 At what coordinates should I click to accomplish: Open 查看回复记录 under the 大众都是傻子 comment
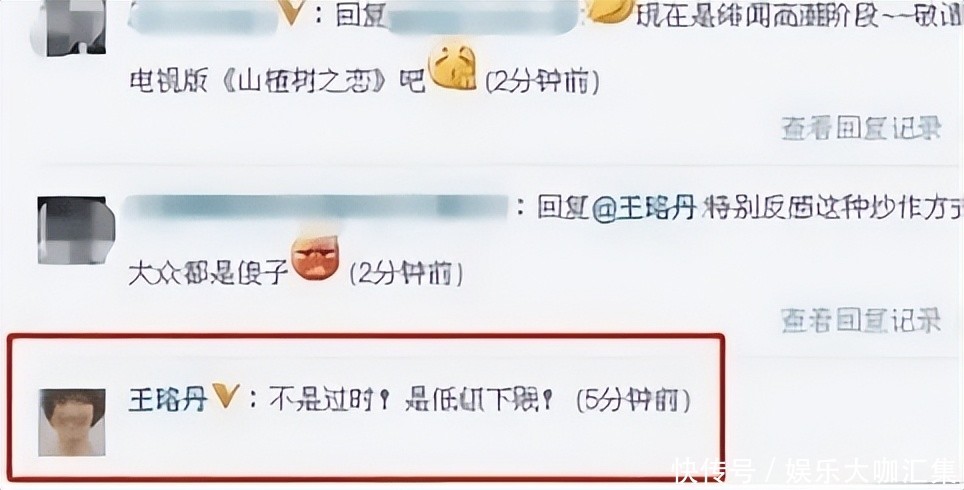click(861, 320)
